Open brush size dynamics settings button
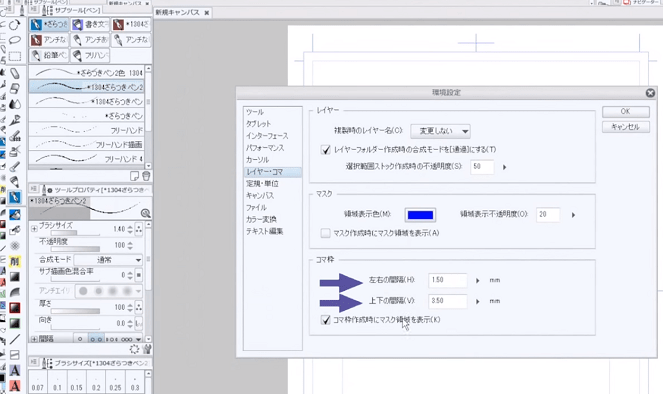Image resolution: width=663 pixels, height=394 pixels. point(139,229)
